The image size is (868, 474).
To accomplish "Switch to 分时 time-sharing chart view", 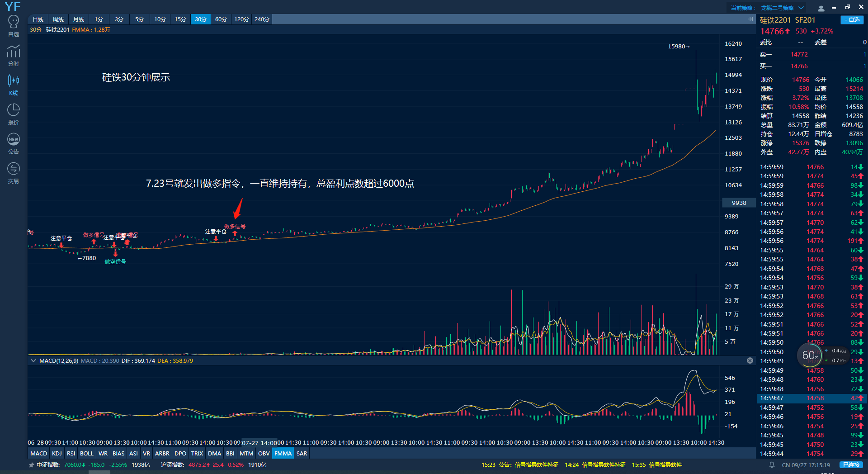I will pos(14,56).
